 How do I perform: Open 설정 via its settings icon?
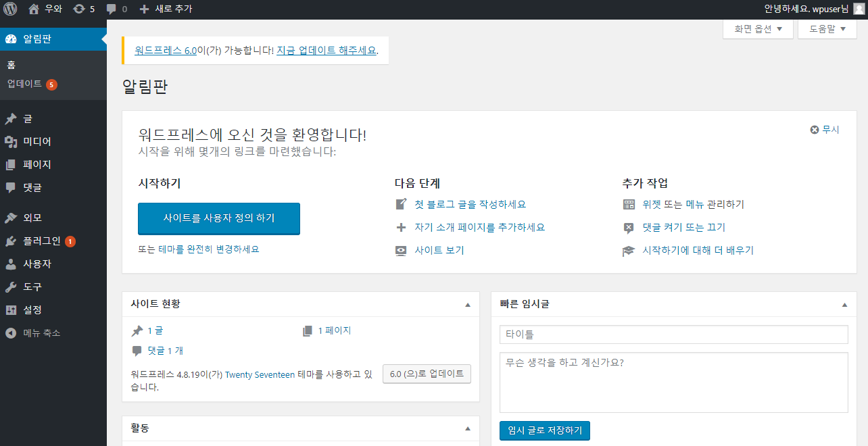coord(11,310)
